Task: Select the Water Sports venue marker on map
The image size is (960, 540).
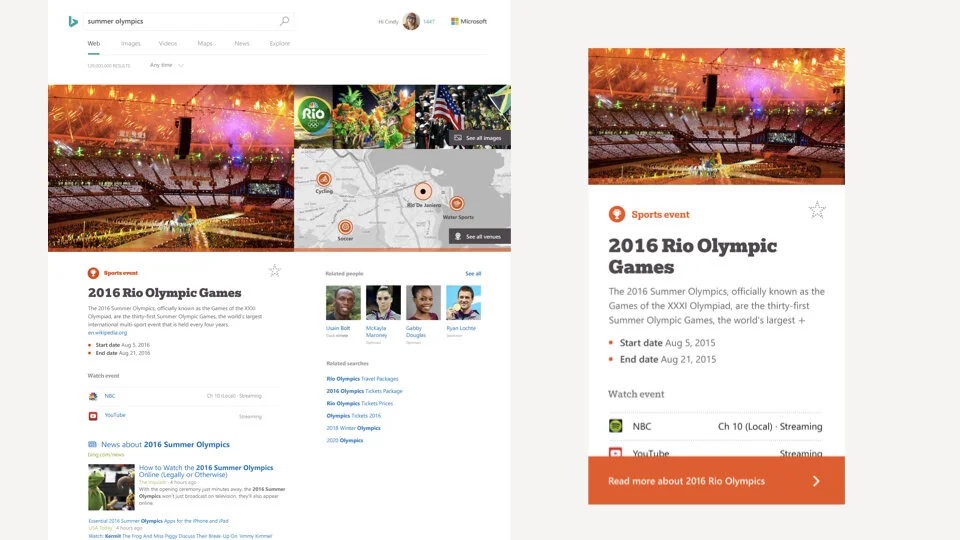Action: [457, 204]
